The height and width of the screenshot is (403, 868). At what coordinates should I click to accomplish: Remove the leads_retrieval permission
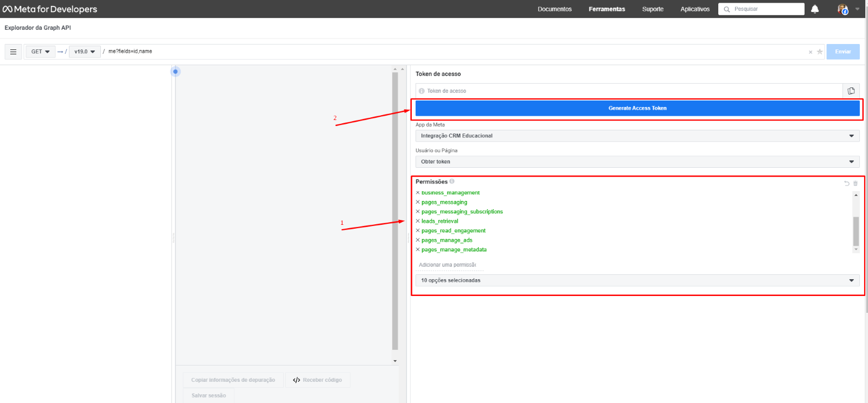click(418, 221)
